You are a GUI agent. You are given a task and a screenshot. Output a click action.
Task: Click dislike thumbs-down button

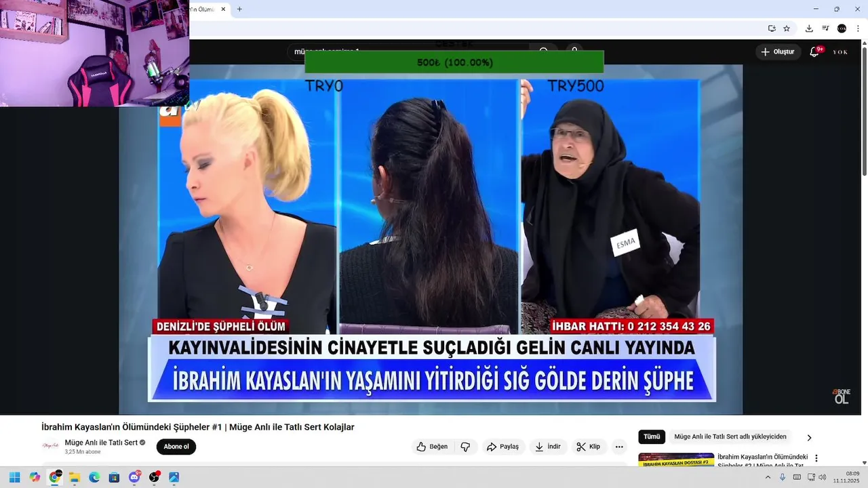click(465, 447)
